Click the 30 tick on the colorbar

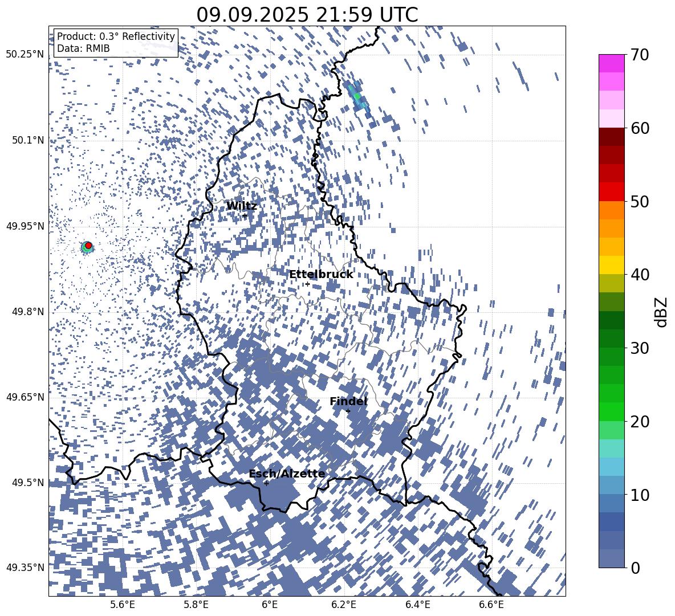pos(640,348)
